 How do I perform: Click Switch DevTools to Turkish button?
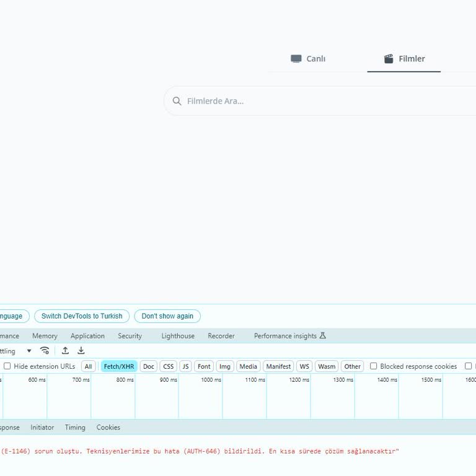(x=82, y=316)
